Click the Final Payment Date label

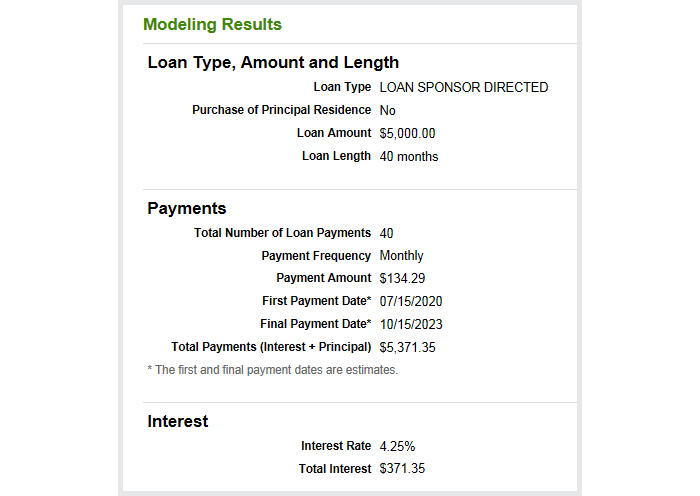click(316, 324)
